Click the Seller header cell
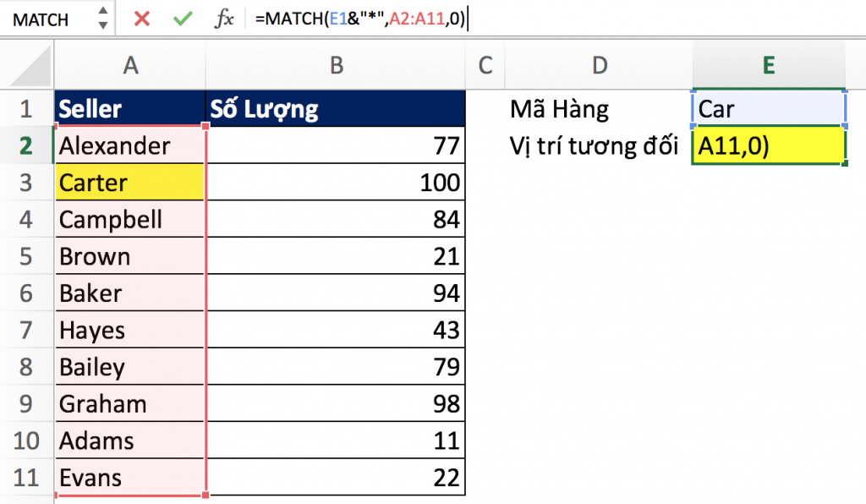 click(x=130, y=108)
